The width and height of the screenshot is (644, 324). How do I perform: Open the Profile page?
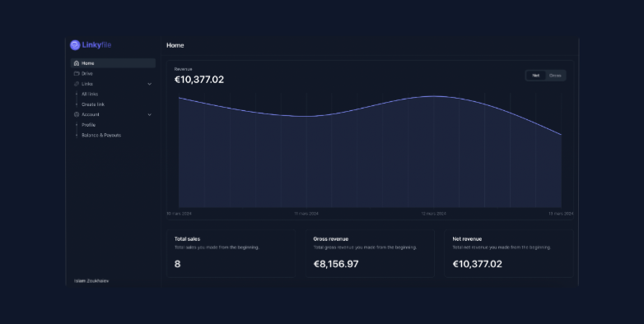(89, 125)
